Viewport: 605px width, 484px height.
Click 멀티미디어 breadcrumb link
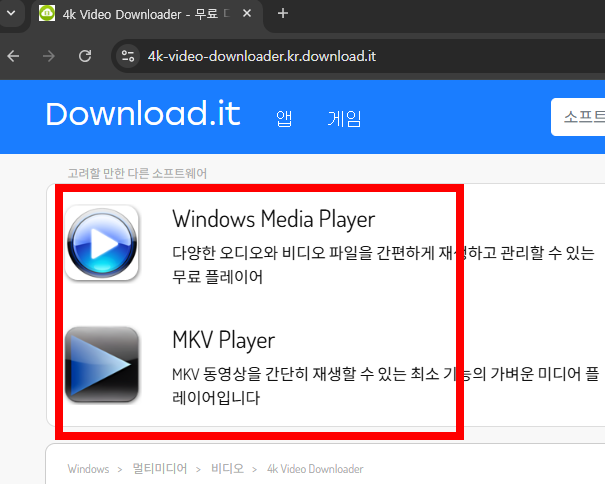(160, 469)
